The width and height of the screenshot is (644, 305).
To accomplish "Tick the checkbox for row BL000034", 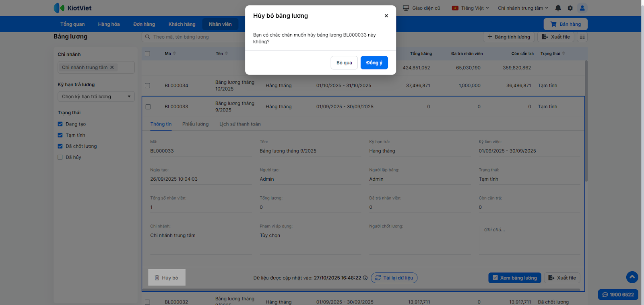I will [x=147, y=86].
